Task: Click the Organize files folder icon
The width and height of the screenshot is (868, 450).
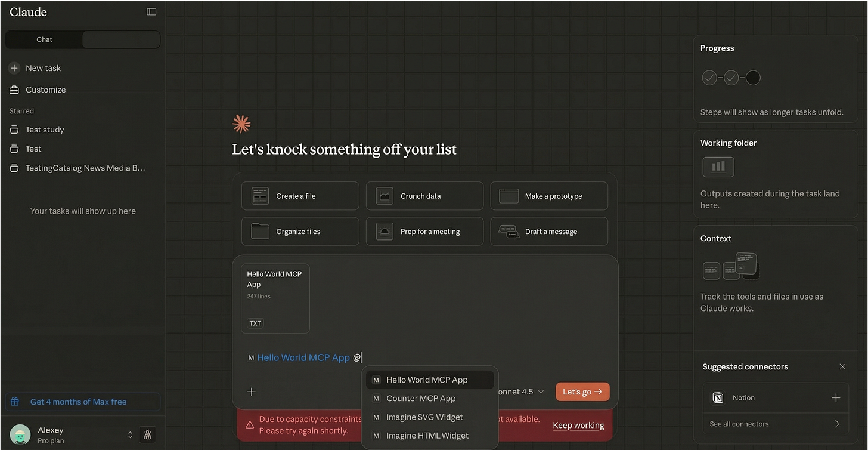Action: tap(260, 232)
